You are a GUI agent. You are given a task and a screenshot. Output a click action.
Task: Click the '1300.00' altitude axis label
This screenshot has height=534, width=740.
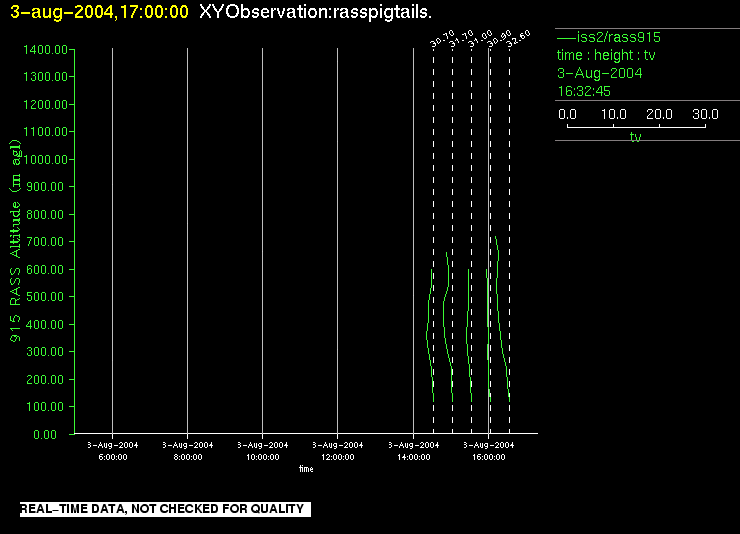[45, 76]
